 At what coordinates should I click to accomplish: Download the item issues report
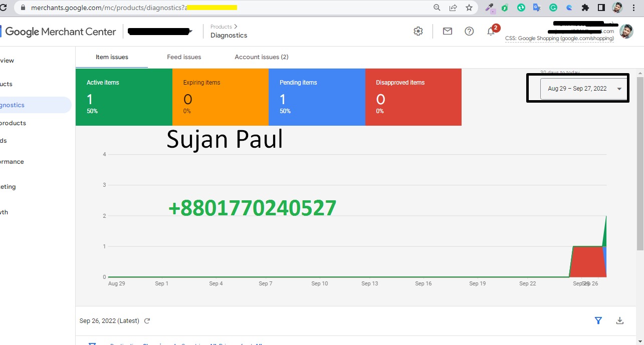(x=620, y=320)
